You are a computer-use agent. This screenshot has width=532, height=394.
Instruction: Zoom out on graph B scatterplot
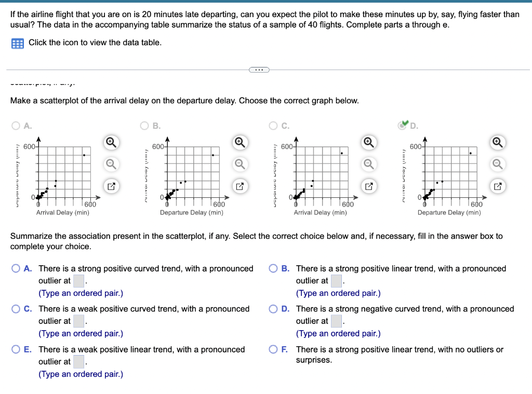click(x=240, y=164)
